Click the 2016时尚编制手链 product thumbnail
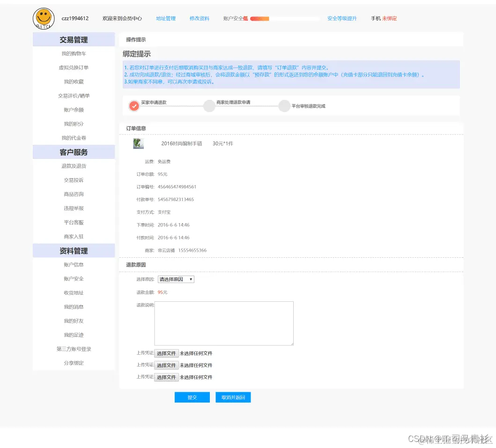Viewport: 496px width, 448px height. (138, 143)
